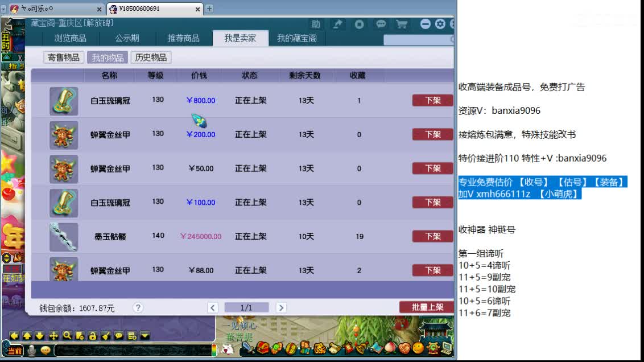Screen dimensions: 644x362
Task: Click the golden bell icon in game bar
Action: [x=362, y=349]
